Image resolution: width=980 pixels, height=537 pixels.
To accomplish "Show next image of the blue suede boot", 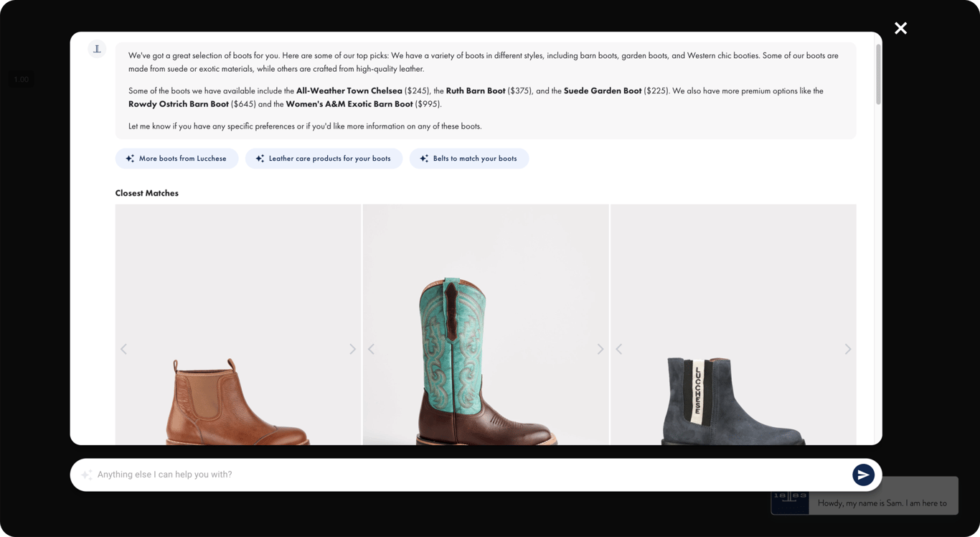I will click(x=848, y=349).
